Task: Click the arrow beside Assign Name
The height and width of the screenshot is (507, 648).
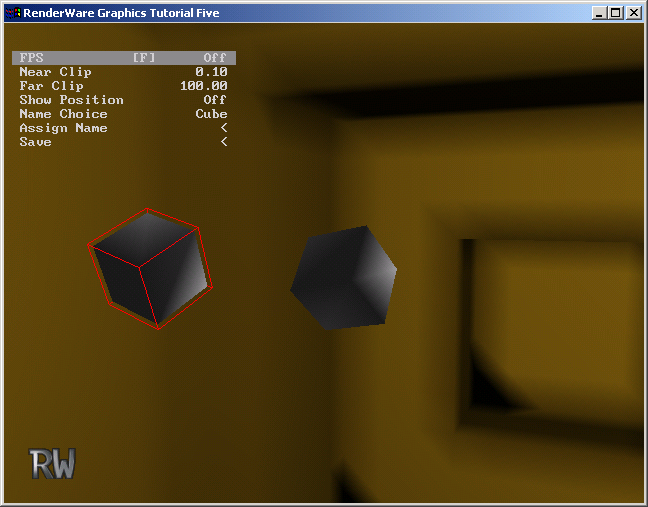Action: point(223,128)
